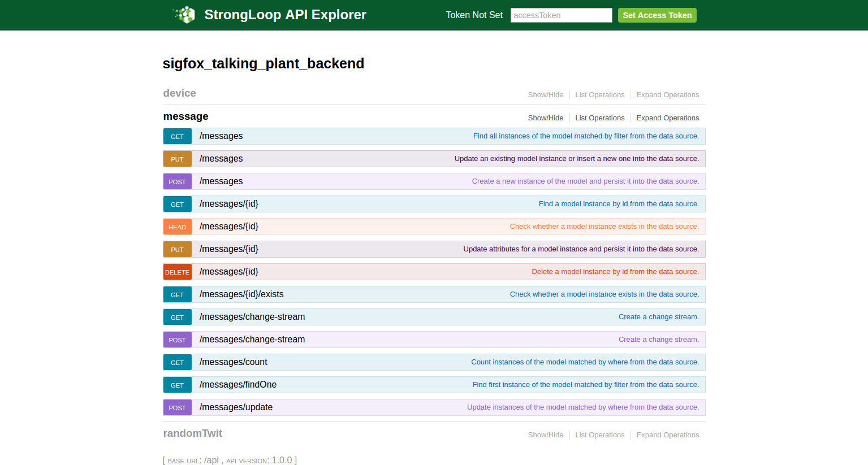Click the GET badge for /messages/{id}
The width and height of the screenshot is (868, 465).
[x=177, y=204]
